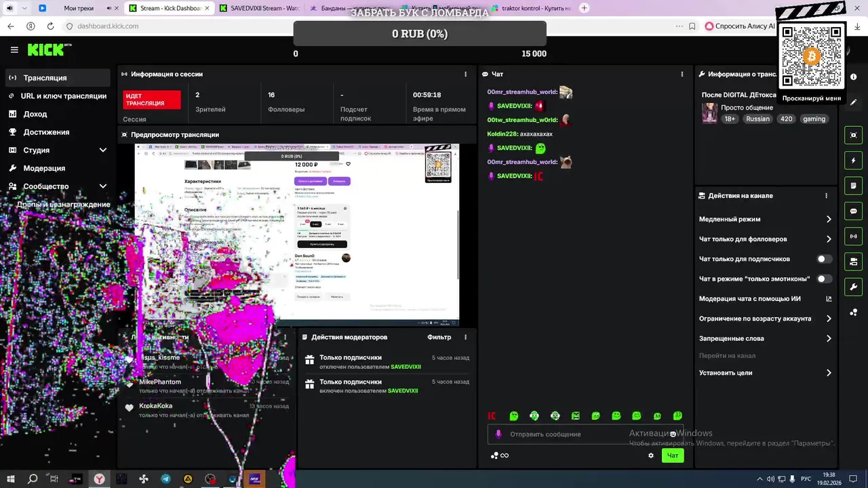Click the wrench icon in the right toolbar

[853, 287]
